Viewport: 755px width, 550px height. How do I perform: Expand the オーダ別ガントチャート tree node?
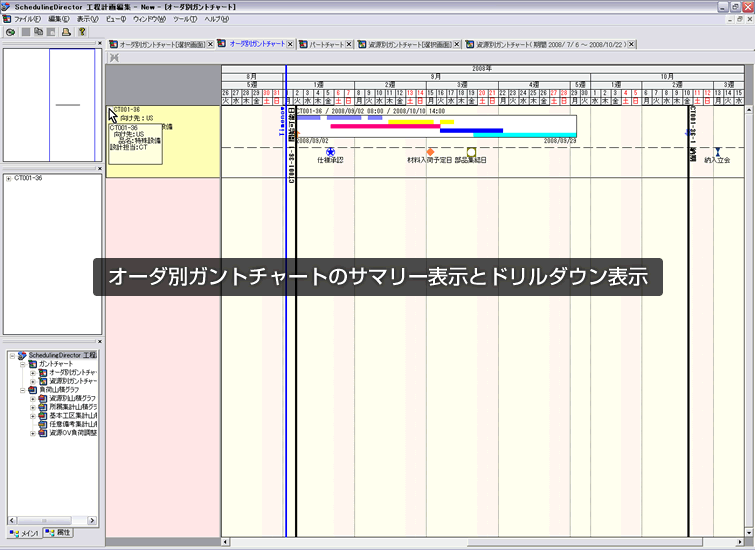pos(33,373)
